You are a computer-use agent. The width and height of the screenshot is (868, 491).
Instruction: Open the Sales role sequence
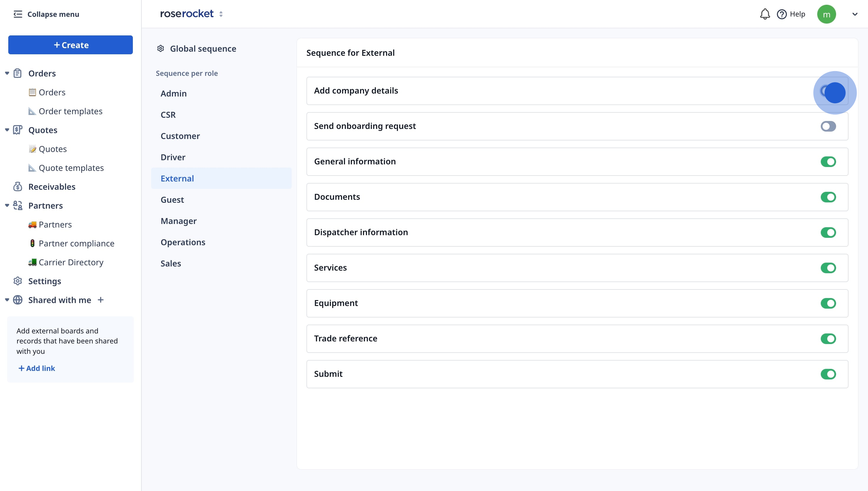pyautogui.click(x=221, y=263)
